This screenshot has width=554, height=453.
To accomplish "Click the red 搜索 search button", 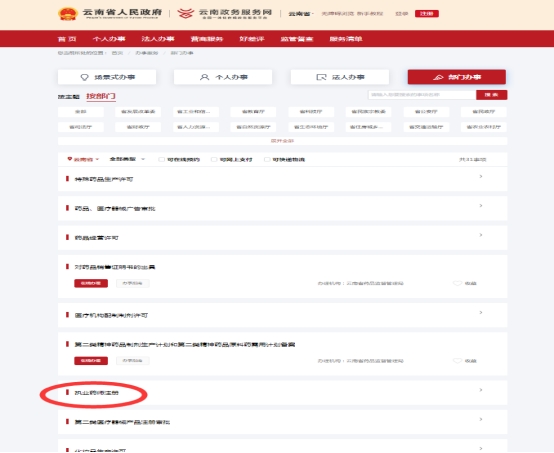I will [x=491, y=95].
